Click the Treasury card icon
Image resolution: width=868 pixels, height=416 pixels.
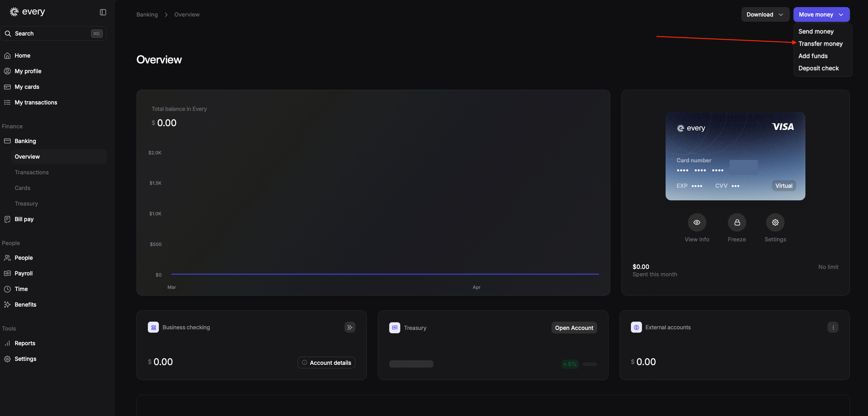394,327
